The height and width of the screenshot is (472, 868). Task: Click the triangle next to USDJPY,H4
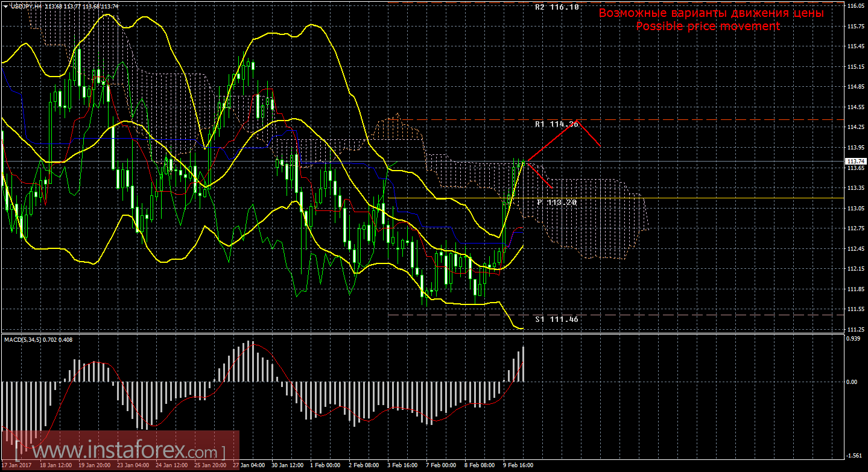(5, 6)
